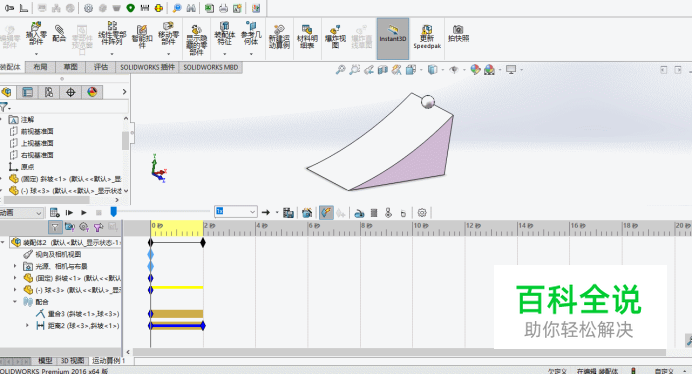
Task: Open the study type (动画) dropdown
Action: [21, 213]
